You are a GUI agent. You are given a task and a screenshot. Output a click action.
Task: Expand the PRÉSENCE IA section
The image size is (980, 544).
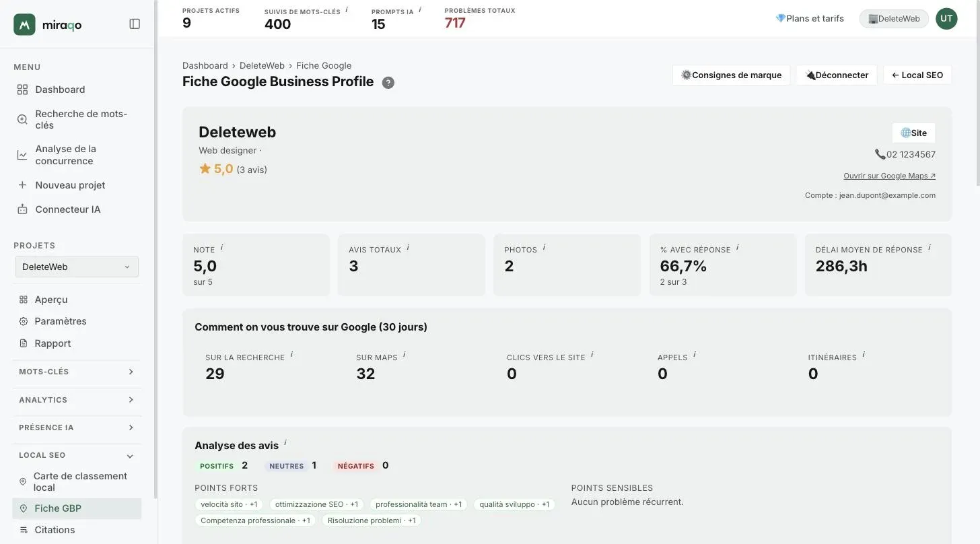click(77, 428)
